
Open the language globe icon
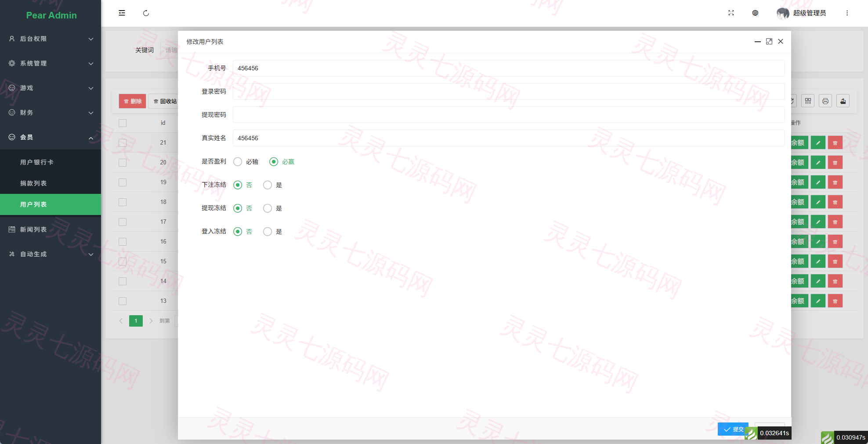coord(755,13)
